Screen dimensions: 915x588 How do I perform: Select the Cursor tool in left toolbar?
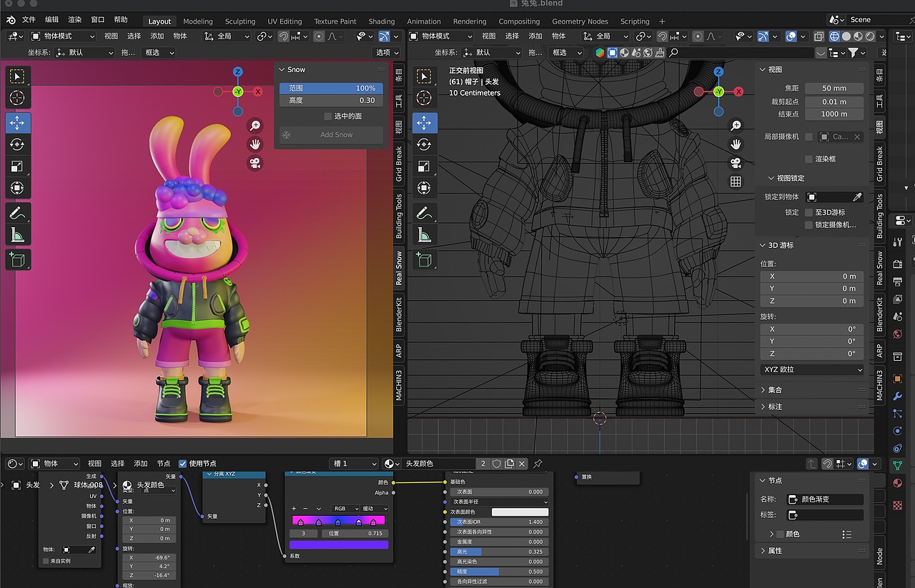point(18,98)
